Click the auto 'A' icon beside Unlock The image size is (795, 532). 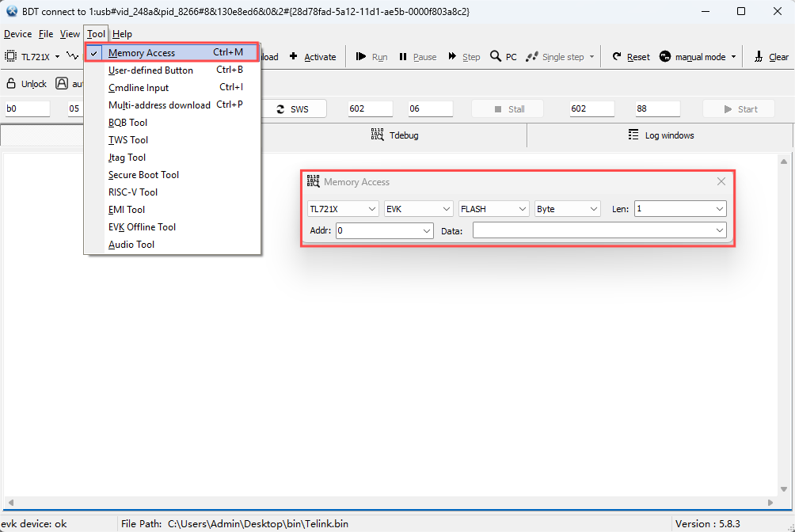point(62,83)
